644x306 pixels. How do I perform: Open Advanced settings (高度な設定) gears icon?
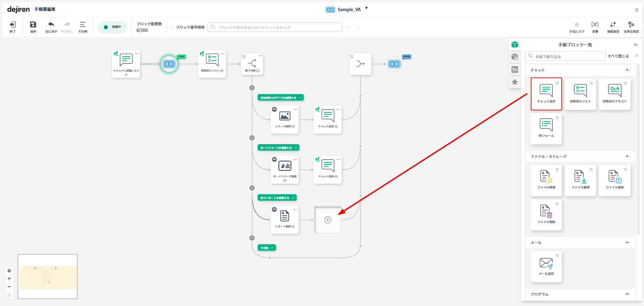click(x=631, y=25)
